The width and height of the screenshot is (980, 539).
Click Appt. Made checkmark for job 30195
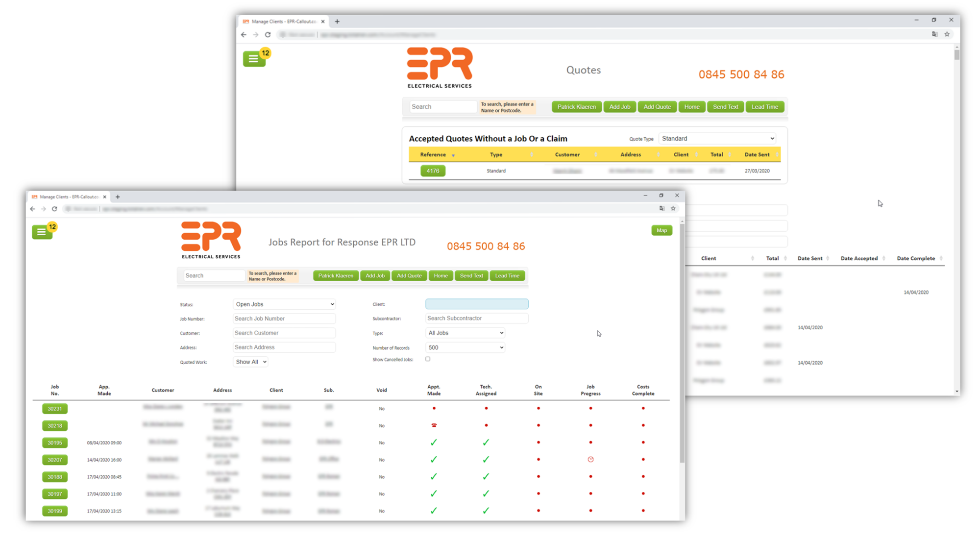point(434,442)
